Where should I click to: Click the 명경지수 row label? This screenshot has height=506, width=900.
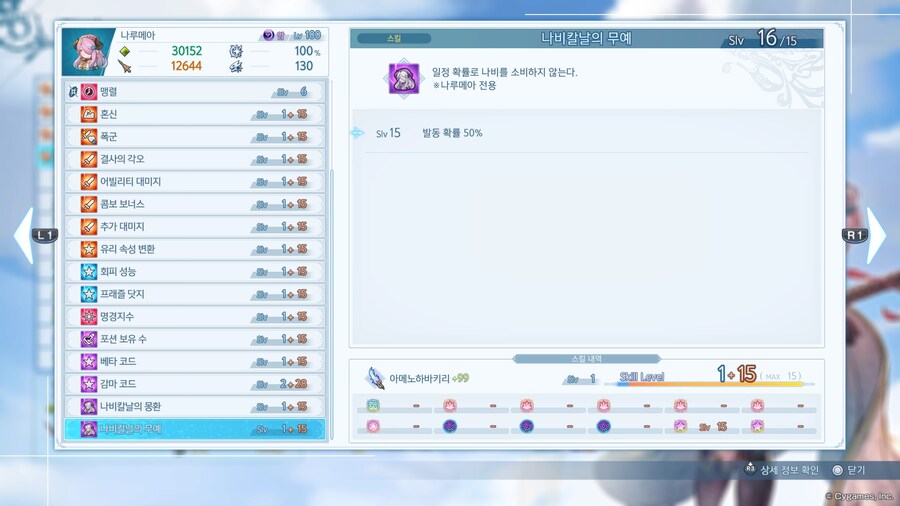tap(117, 317)
